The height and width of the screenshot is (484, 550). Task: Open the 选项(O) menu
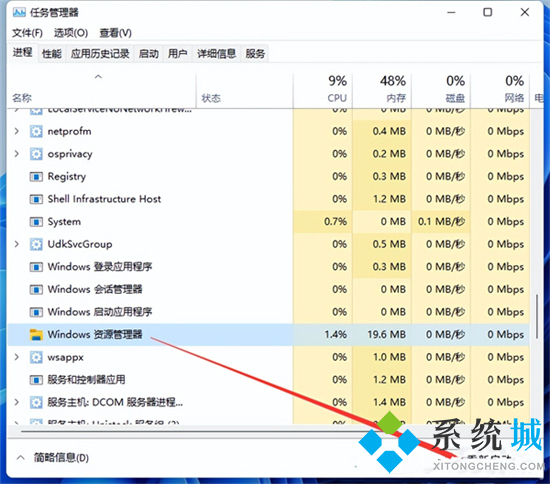pyautogui.click(x=71, y=33)
